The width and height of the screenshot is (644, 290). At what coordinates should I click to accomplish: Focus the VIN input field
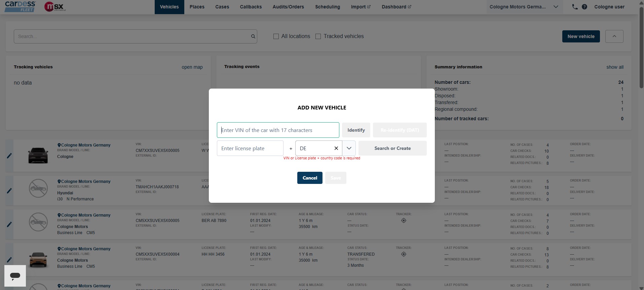pos(278,130)
